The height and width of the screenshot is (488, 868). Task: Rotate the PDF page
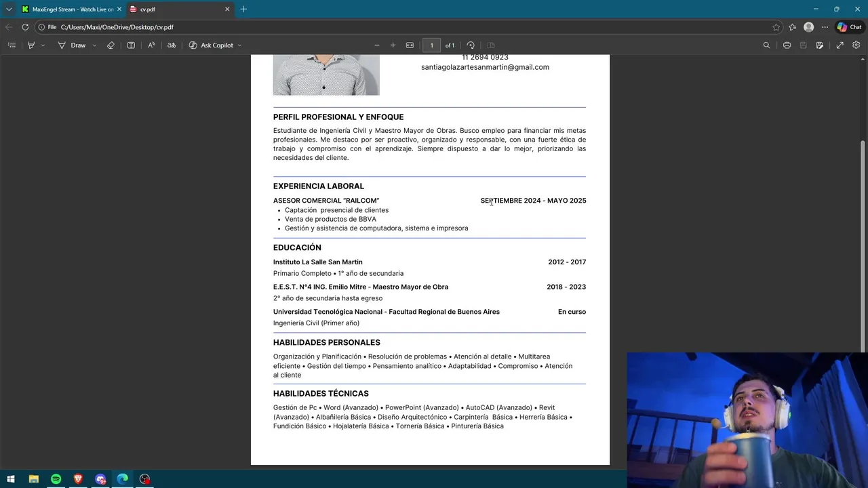[471, 45]
